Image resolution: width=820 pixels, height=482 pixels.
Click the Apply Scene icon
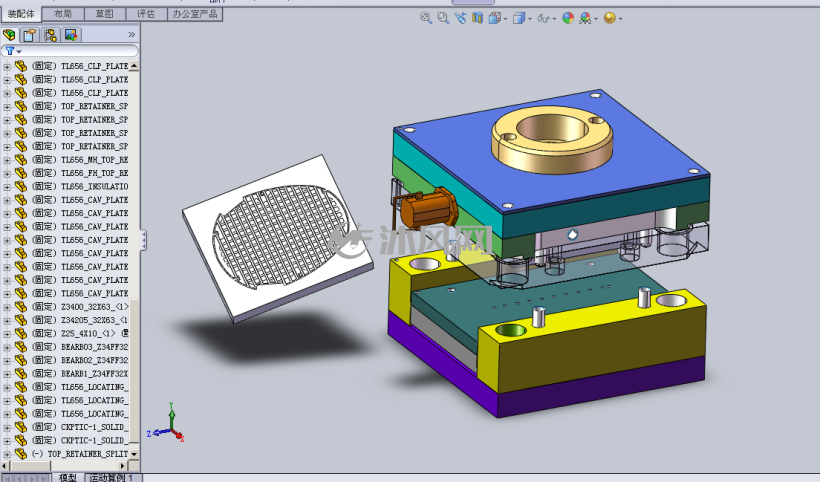tap(585, 18)
